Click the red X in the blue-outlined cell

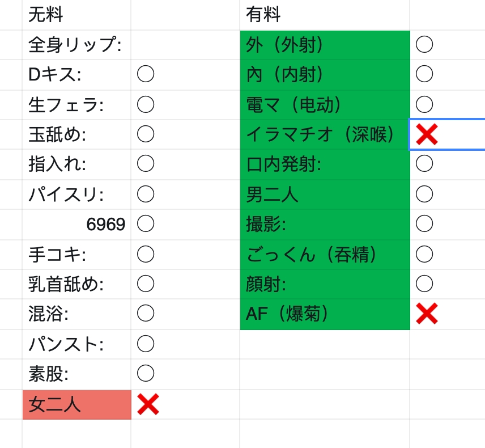coord(427,134)
